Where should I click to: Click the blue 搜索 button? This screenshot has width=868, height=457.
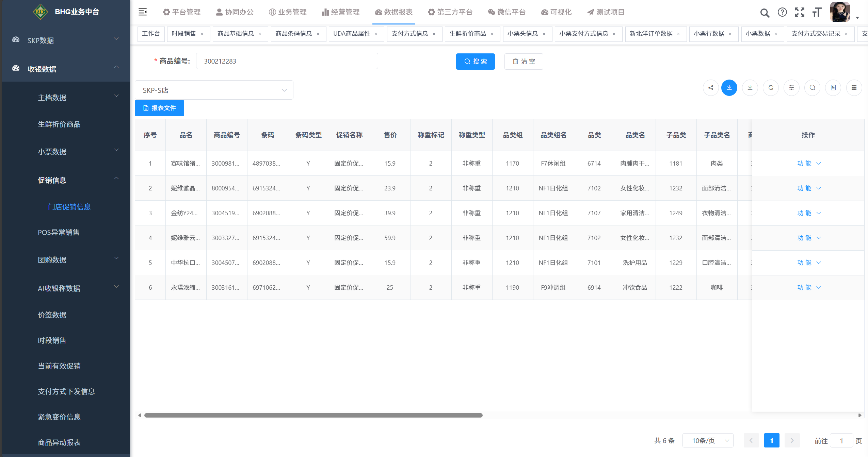tap(475, 62)
